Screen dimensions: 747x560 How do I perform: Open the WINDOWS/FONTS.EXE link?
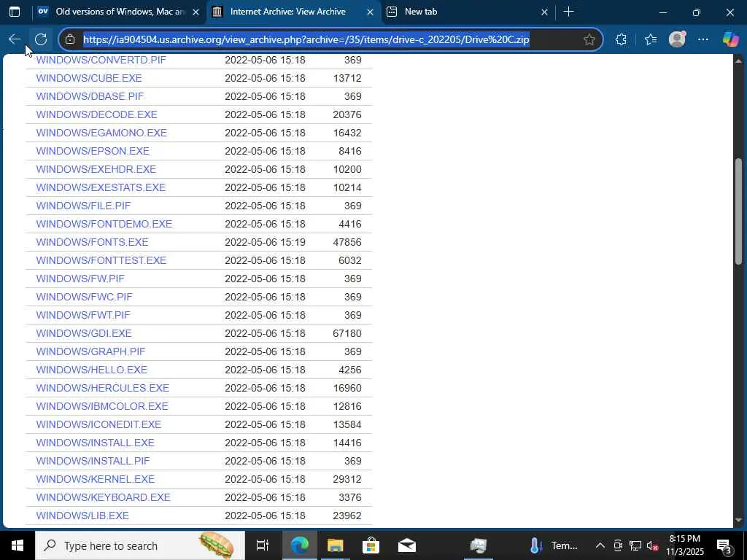point(93,242)
